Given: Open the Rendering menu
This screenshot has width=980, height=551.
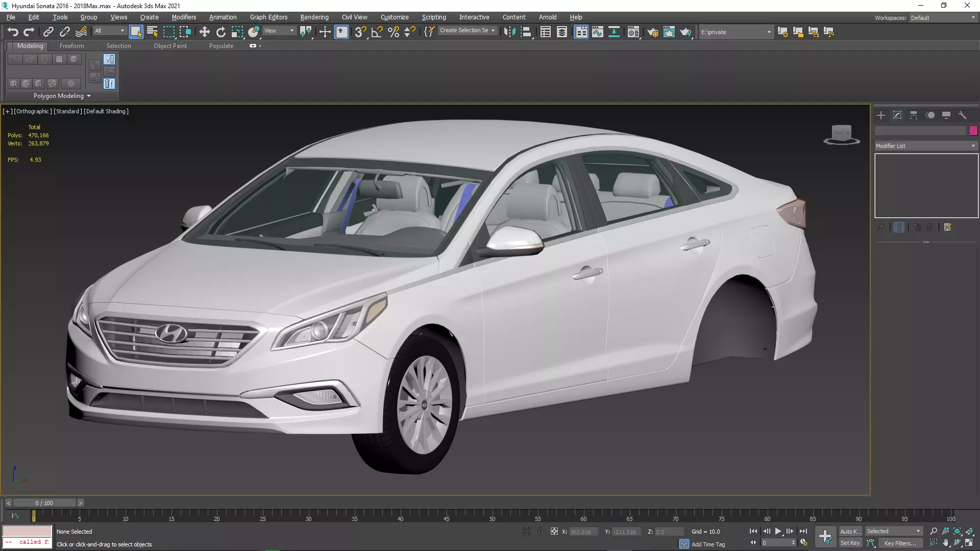Looking at the screenshot, I should (x=314, y=17).
